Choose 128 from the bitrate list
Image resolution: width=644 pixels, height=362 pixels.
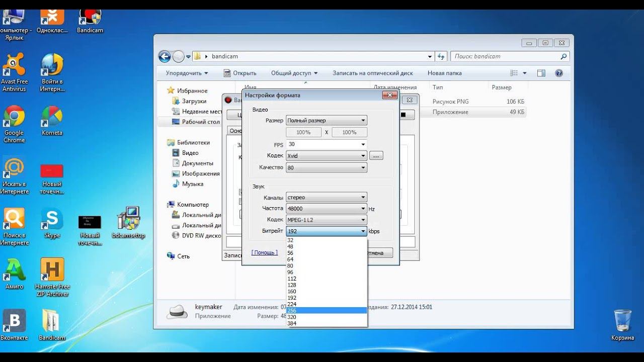click(x=327, y=285)
